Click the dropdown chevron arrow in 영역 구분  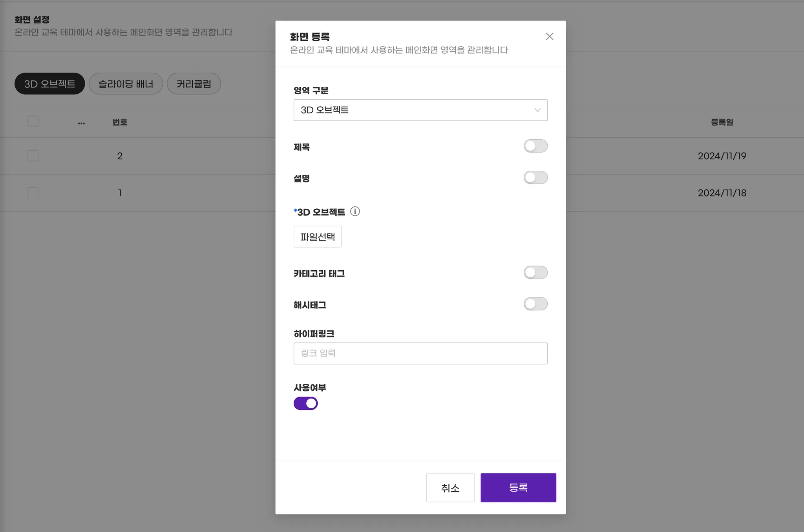[x=537, y=110]
